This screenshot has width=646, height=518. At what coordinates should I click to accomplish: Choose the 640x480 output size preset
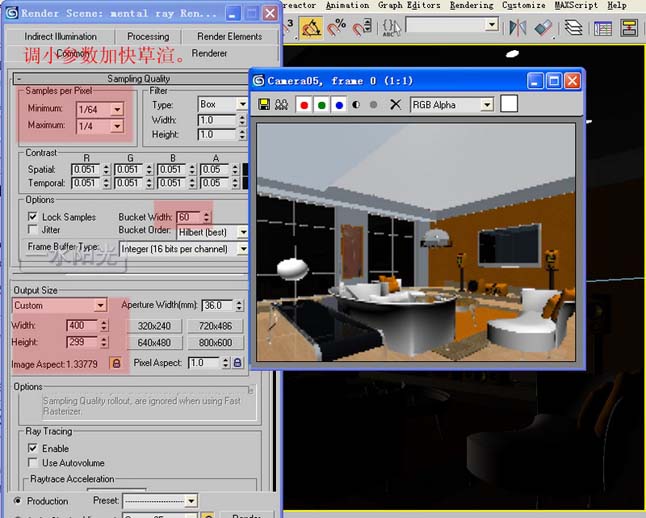(154, 342)
